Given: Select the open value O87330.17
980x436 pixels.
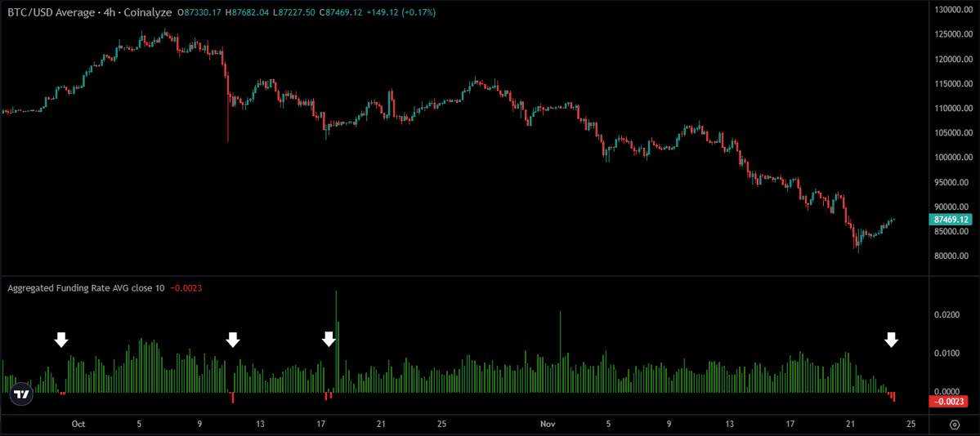Looking at the screenshot, I should (200, 12).
